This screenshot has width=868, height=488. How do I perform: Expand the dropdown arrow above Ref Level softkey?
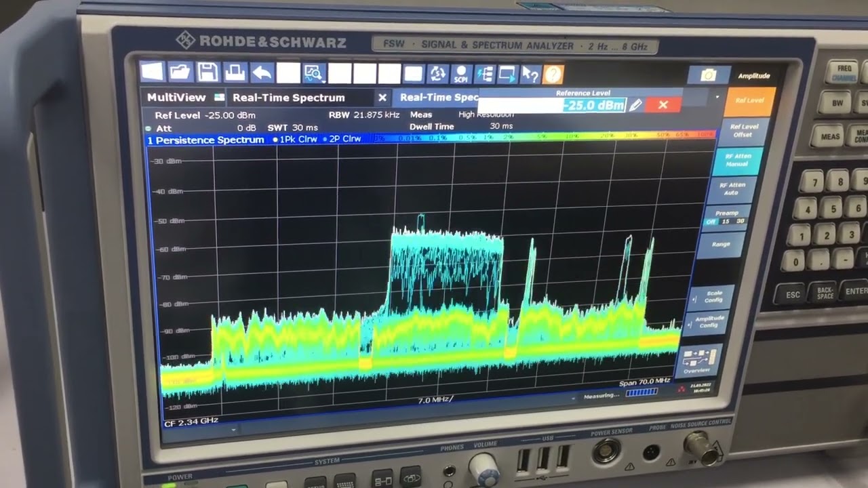coord(717,98)
